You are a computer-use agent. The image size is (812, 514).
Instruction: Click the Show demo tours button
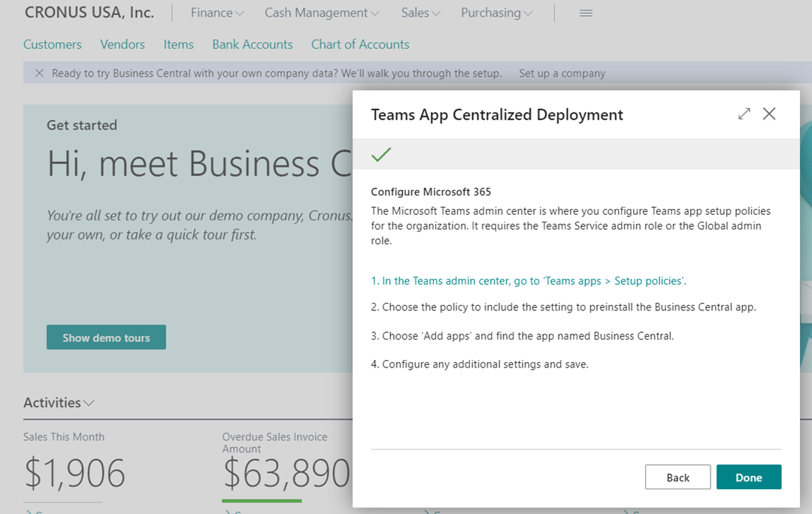[x=106, y=337]
